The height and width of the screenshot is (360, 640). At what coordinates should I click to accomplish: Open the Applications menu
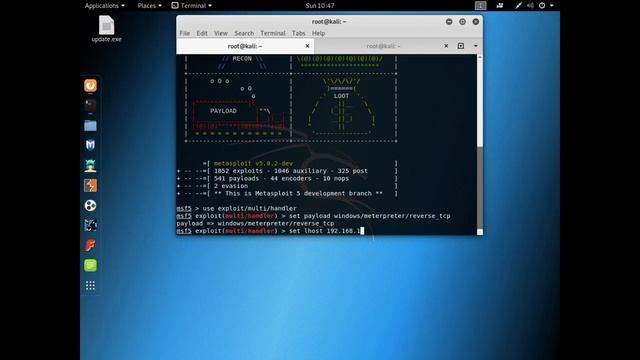tap(104, 5)
